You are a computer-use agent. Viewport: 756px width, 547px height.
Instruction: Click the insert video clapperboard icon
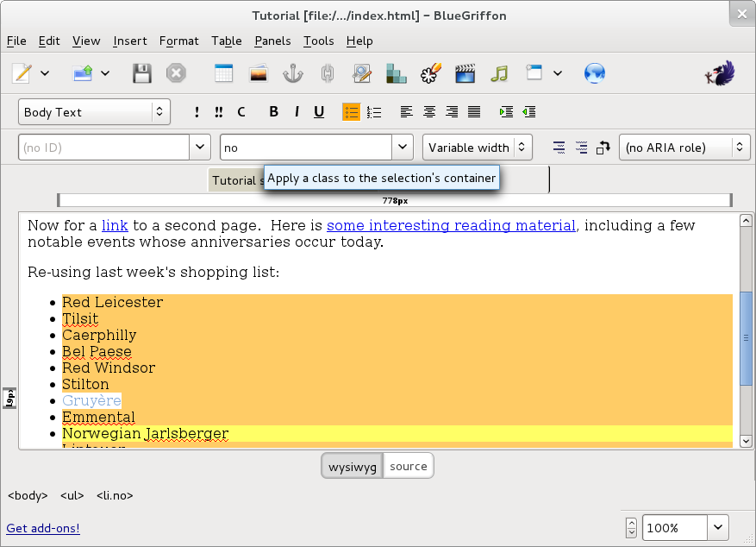click(465, 73)
